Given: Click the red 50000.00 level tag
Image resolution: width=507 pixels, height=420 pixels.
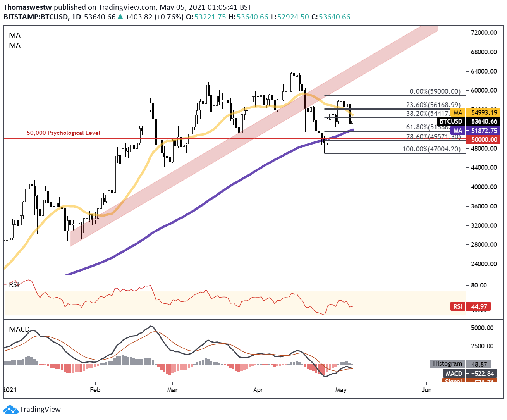Looking at the screenshot, I should 483,139.
